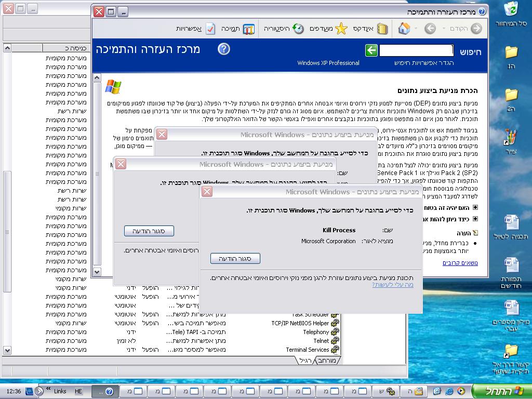Click Help content scrollbar down arrow

pos(97,272)
